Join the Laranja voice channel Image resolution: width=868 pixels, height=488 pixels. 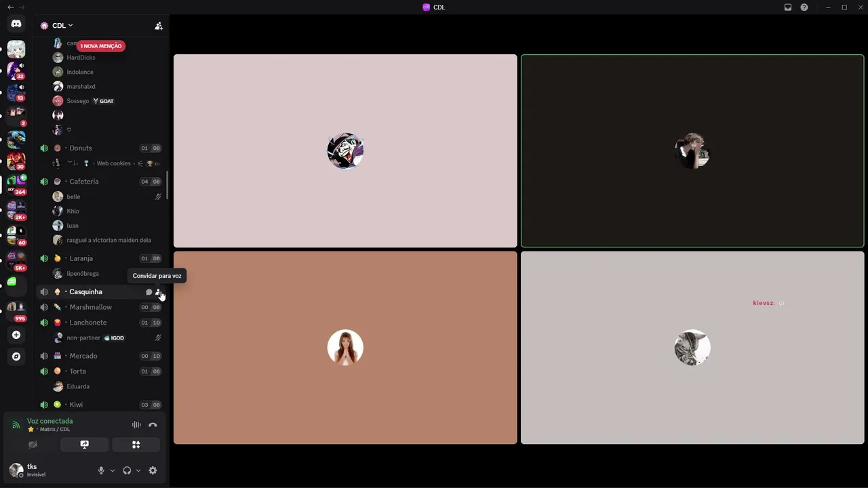[100, 258]
